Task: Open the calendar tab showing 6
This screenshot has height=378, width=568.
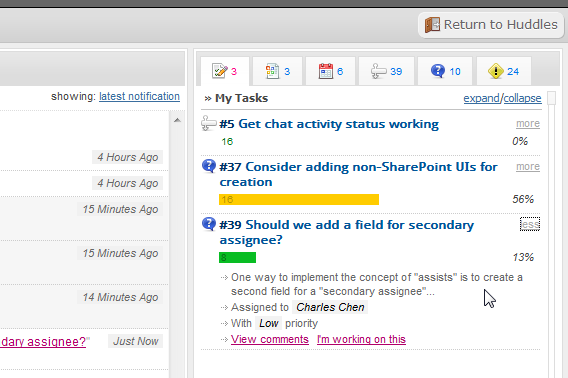Action: pyautogui.click(x=330, y=71)
